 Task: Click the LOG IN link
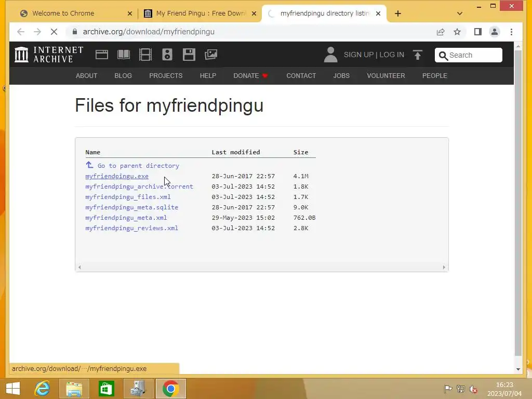tap(392, 55)
